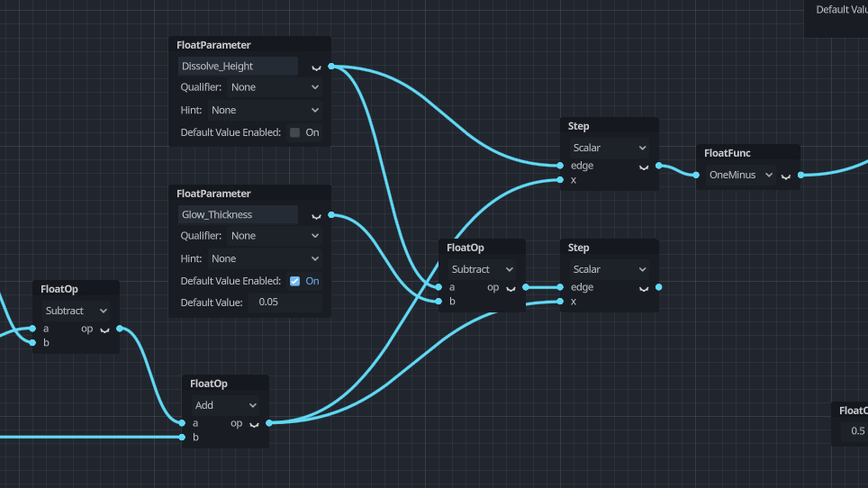Toggle preview icon on lower Step node
The height and width of the screenshot is (488, 868).
coord(644,289)
